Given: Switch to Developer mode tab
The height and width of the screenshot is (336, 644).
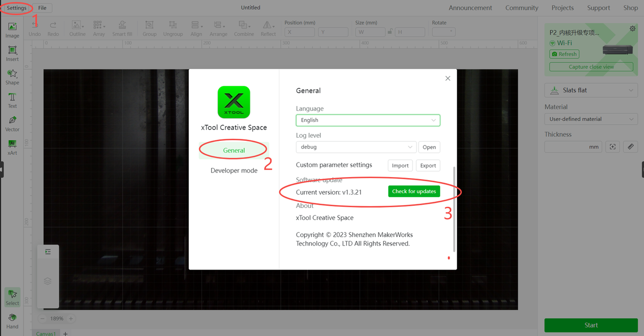Looking at the screenshot, I should pyautogui.click(x=234, y=171).
